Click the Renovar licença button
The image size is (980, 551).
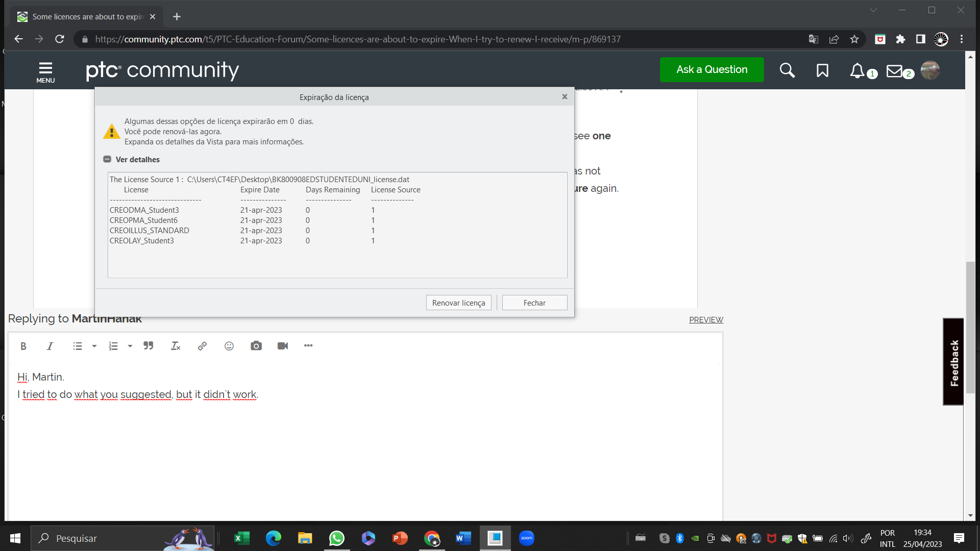(458, 303)
